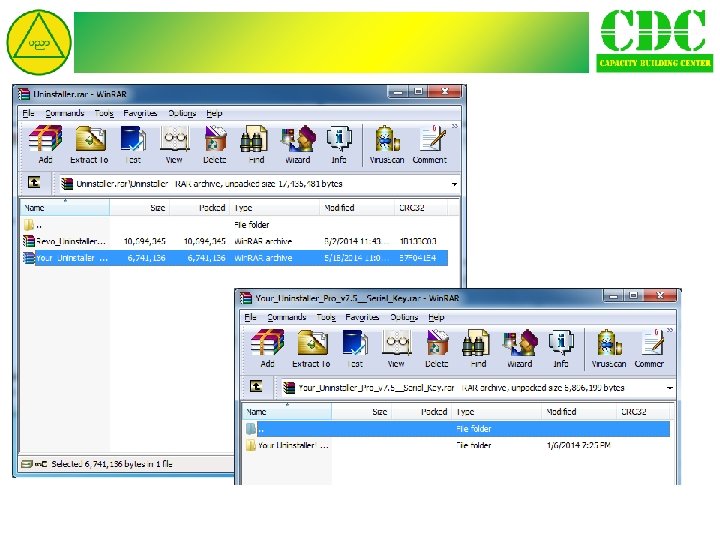Sort by Packed column in Your_Uninstaller_Pro window
Screen dimensions: 720x540
point(422,411)
